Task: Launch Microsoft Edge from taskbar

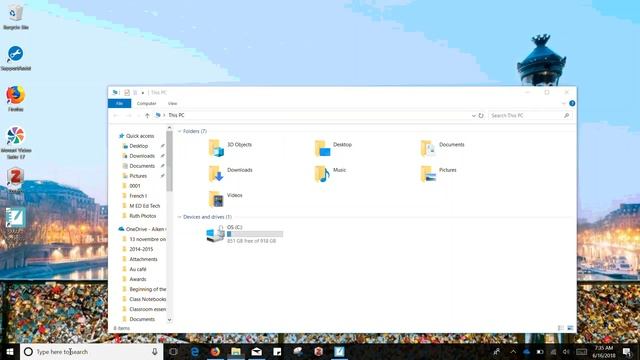Action: (195, 351)
